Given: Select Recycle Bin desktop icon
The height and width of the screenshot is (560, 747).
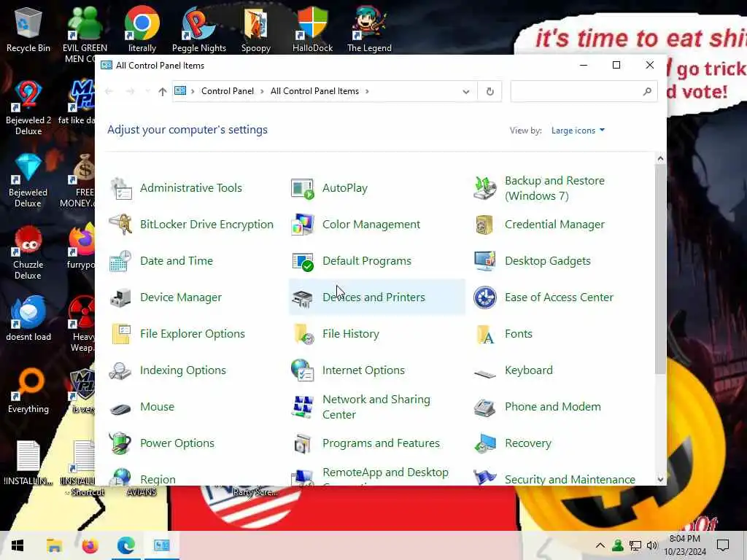Looking at the screenshot, I should point(28,29).
